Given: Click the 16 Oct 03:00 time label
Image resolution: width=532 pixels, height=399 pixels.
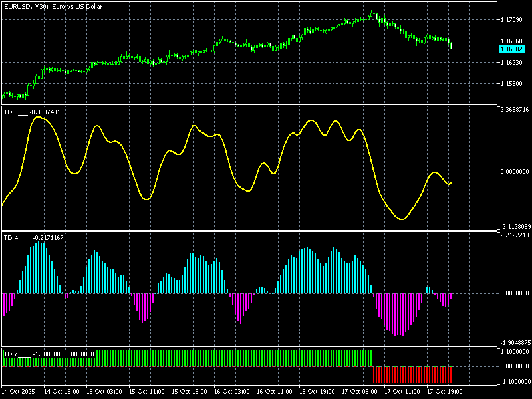Looking at the screenshot, I should [x=231, y=392].
